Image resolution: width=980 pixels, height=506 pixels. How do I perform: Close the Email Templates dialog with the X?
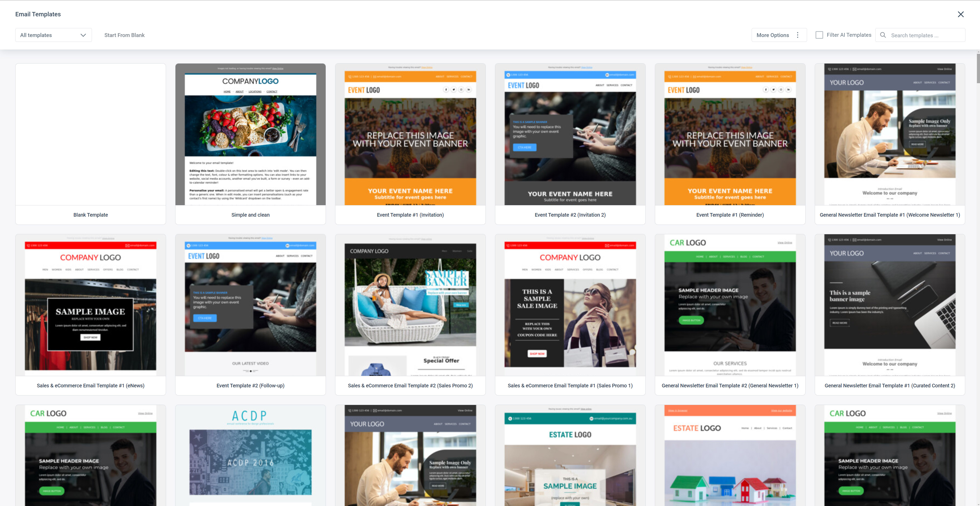click(961, 14)
